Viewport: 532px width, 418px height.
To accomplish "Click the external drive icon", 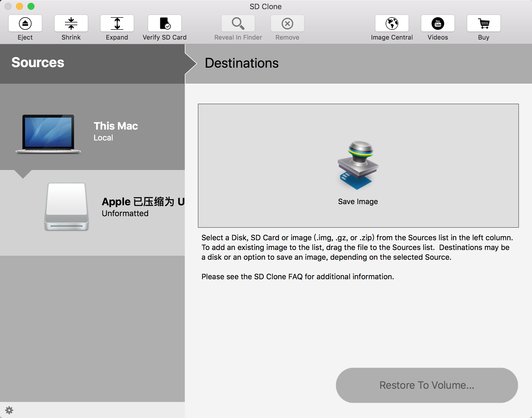I will pos(67,207).
